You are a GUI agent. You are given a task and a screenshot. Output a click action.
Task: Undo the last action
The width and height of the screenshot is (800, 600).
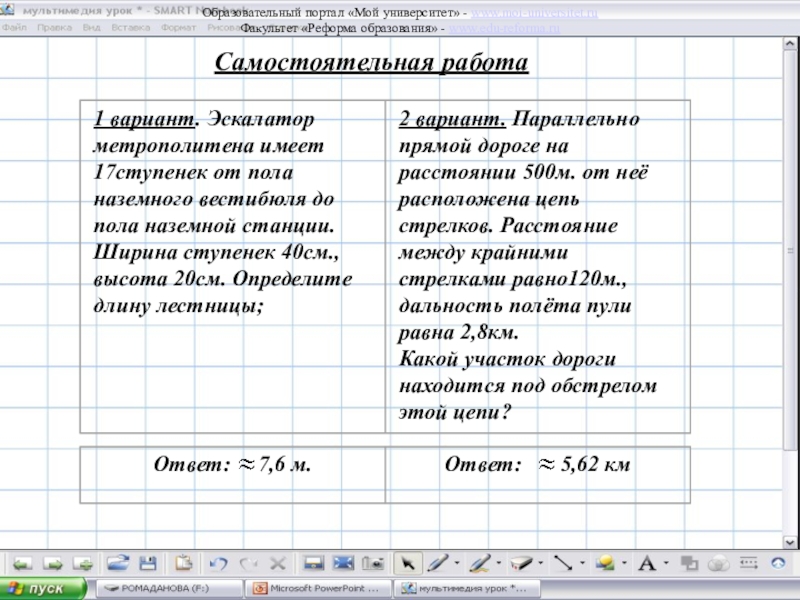tap(219, 563)
